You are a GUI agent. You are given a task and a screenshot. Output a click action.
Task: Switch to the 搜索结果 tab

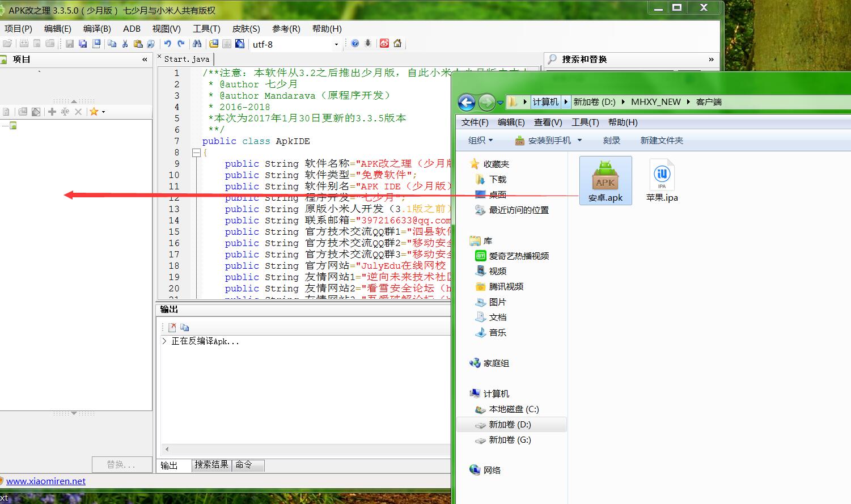211,465
